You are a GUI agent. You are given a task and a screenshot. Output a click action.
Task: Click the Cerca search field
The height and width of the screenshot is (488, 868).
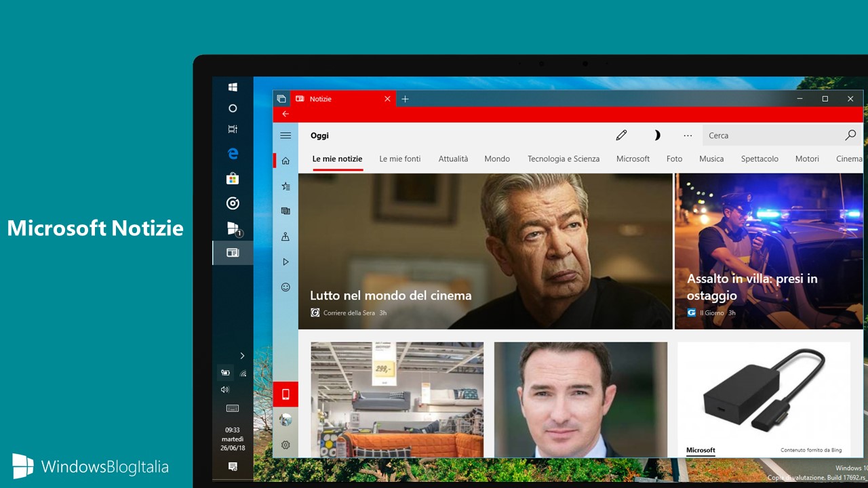point(783,136)
